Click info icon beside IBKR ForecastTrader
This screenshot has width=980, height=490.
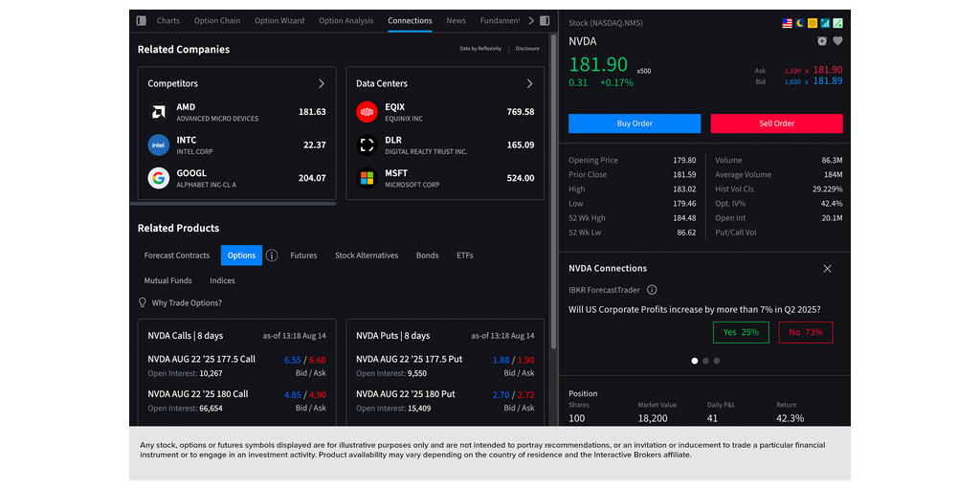pyautogui.click(x=652, y=289)
